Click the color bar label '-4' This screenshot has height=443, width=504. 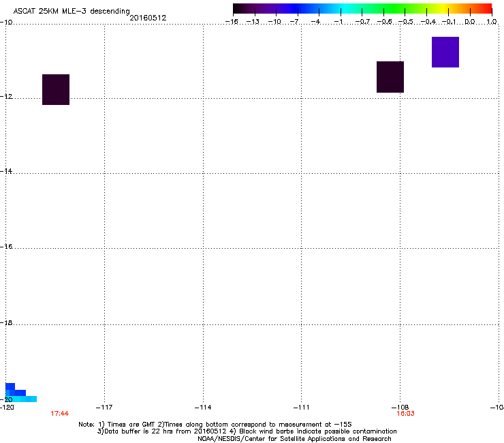(315, 22)
